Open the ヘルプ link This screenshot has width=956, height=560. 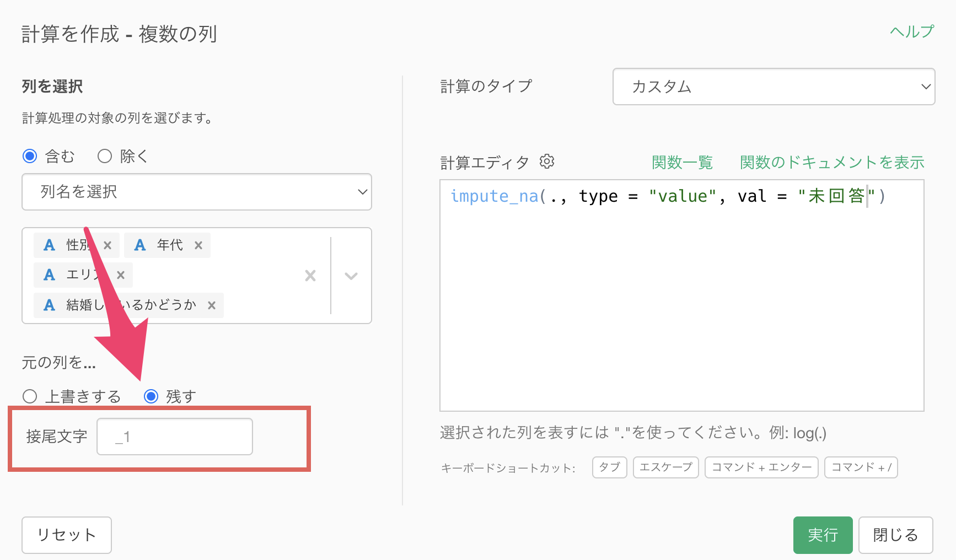912,32
